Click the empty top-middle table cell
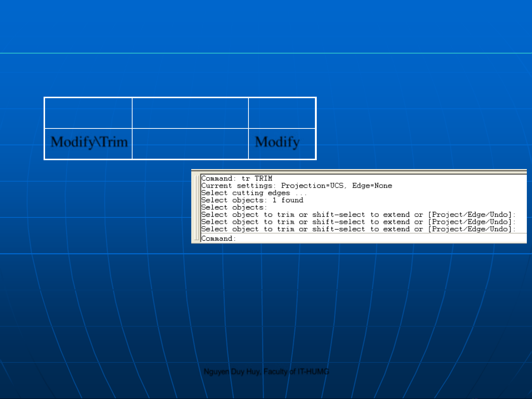 (190, 113)
